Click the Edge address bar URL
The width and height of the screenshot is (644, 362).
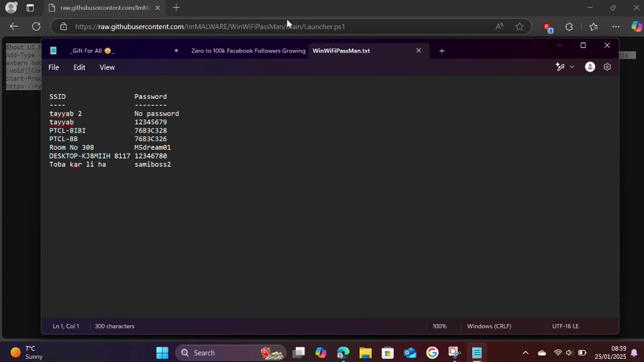coord(210,27)
